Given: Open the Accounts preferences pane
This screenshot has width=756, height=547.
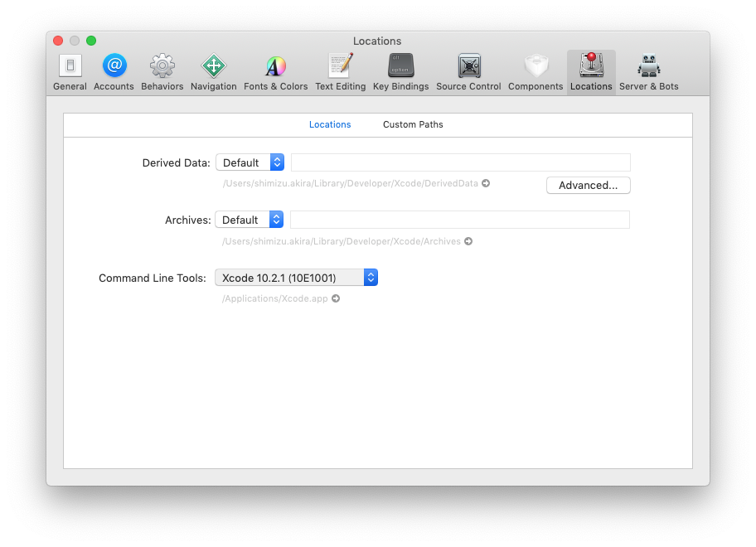Looking at the screenshot, I should pyautogui.click(x=114, y=72).
